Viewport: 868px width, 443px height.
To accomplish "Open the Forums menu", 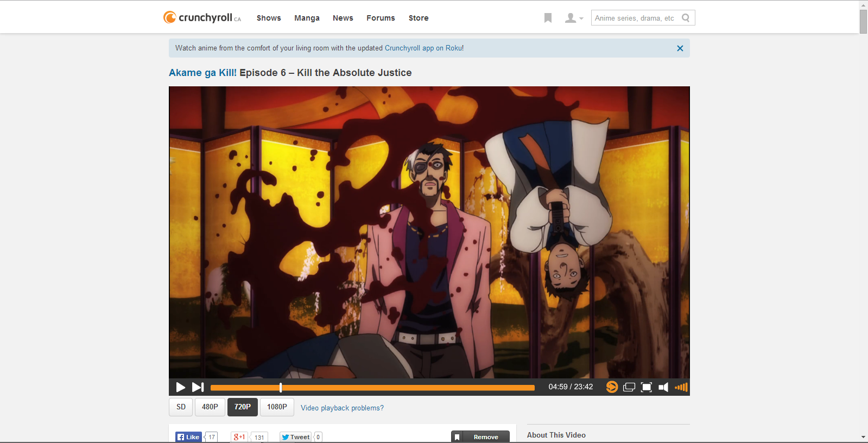I will (x=381, y=18).
